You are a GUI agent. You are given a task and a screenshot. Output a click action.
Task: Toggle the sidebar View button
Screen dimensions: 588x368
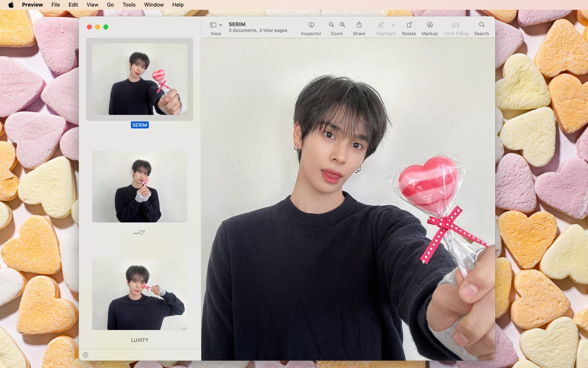(x=213, y=25)
